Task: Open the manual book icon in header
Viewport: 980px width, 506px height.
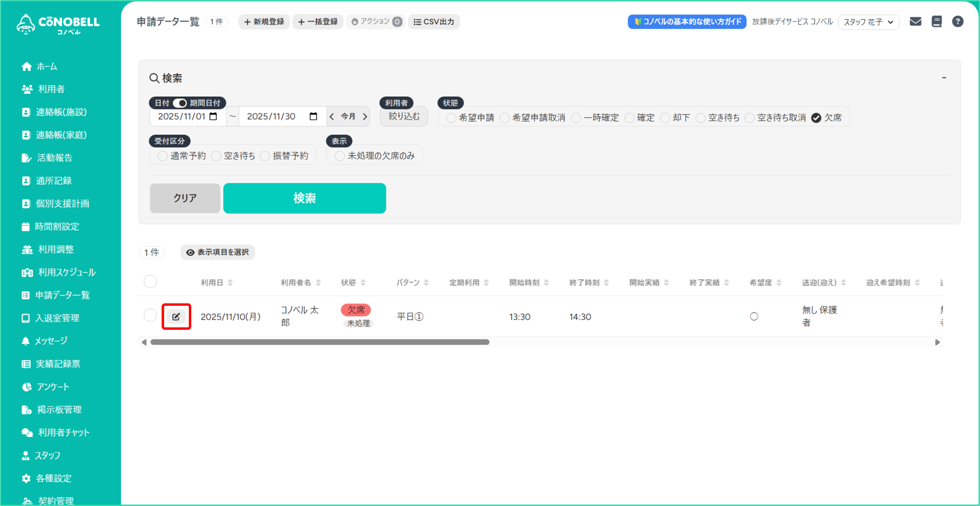Action: click(x=937, y=21)
